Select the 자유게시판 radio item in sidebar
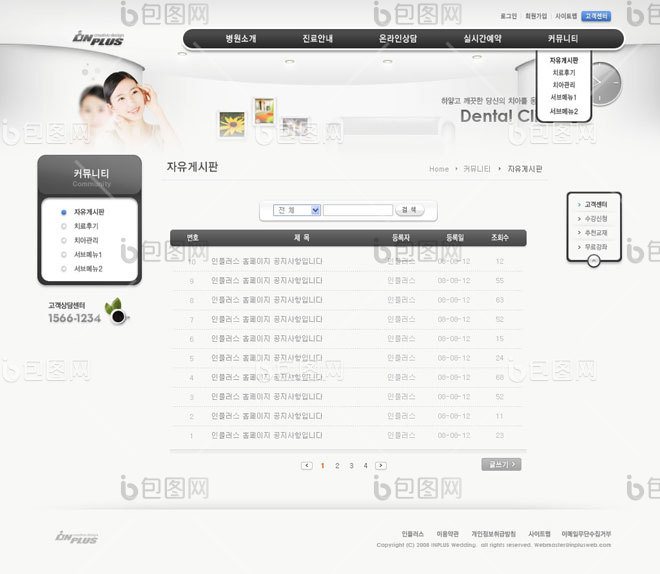The image size is (660, 574). (64, 212)
